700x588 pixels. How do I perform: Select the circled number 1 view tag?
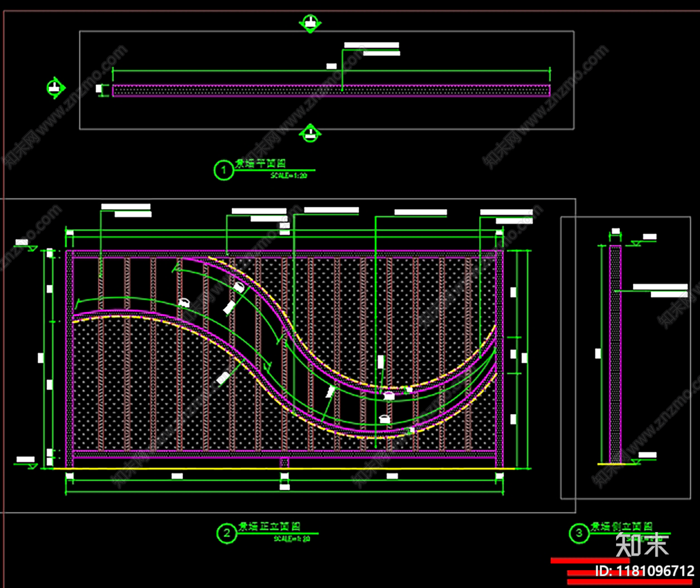coord(224,170)
